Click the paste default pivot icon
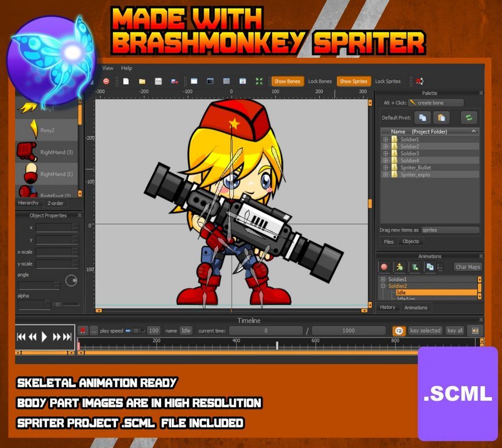Screen dimensions: 502x448 pyautogui.click(x=441, y=118)
